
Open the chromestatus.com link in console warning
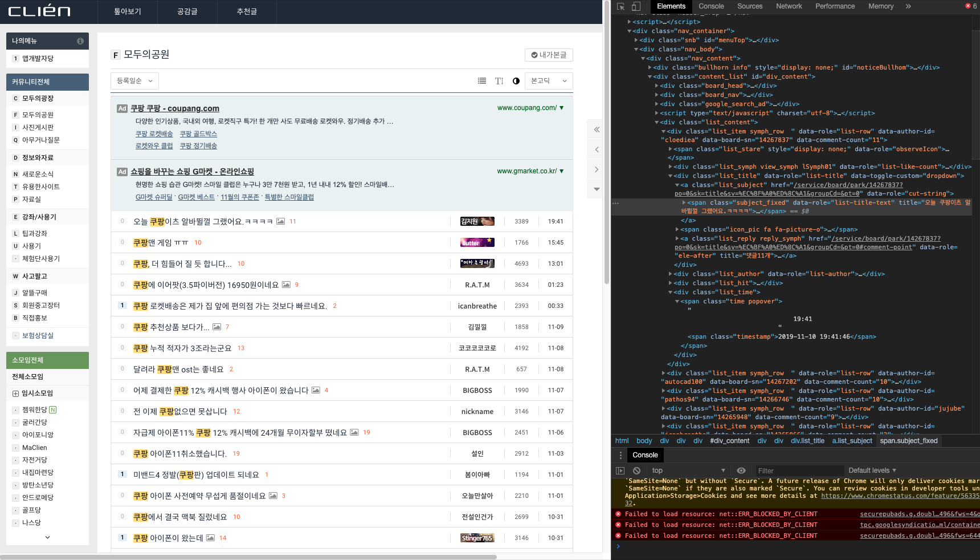[x=900, y=496]
